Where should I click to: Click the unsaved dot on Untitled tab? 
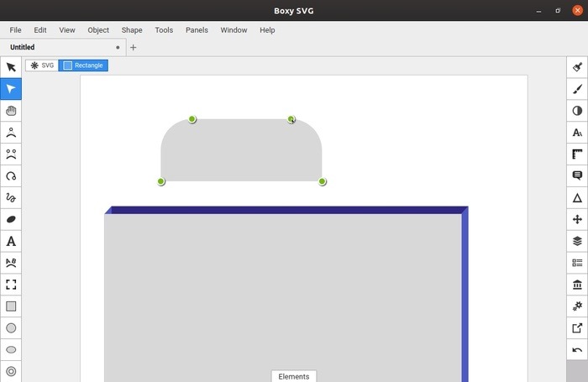(118, 47)
